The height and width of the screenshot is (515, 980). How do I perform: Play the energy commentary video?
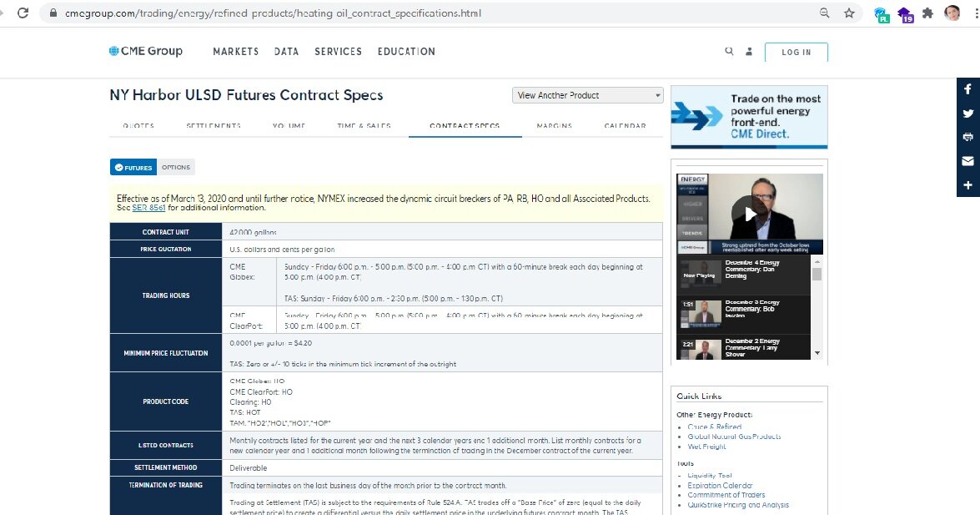point(749,214)
